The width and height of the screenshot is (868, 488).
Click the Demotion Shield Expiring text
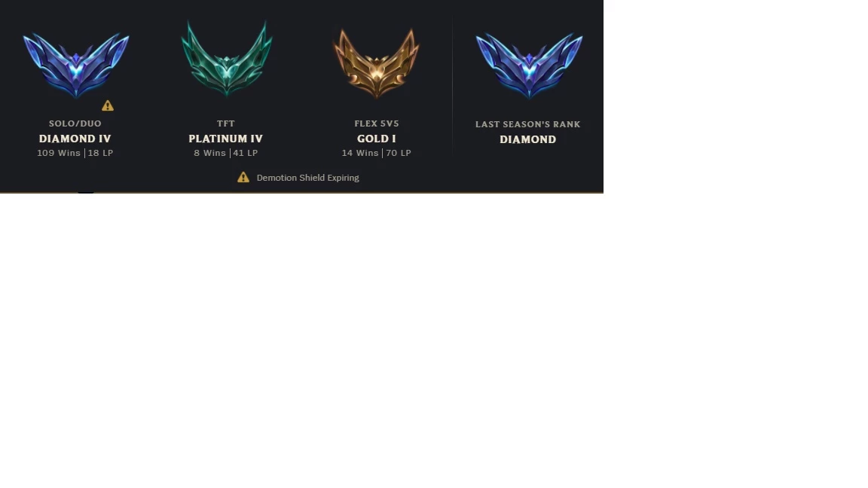coord(307,178)
